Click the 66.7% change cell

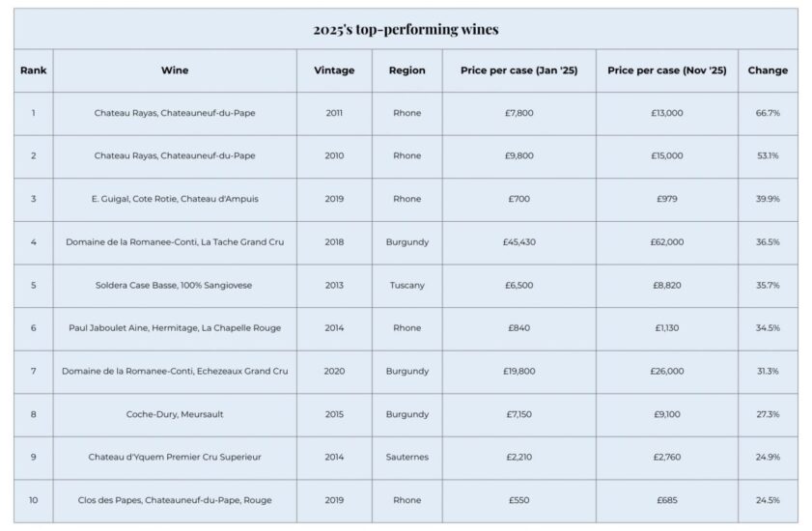pos(768,113)
